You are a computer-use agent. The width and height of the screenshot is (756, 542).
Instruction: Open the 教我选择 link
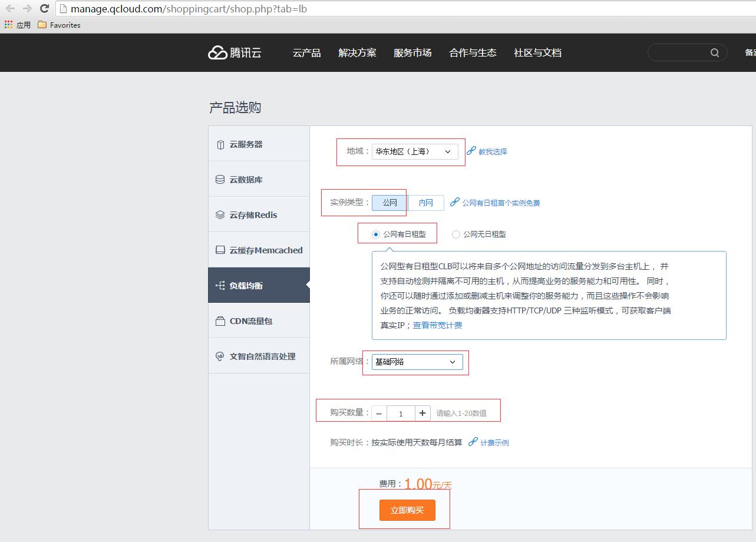(x=493, y=151)
